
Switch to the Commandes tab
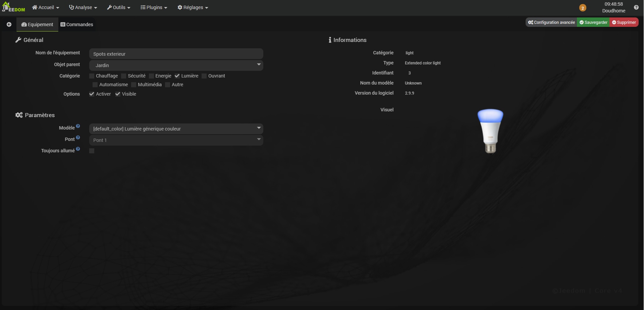(x=77, y=24)
